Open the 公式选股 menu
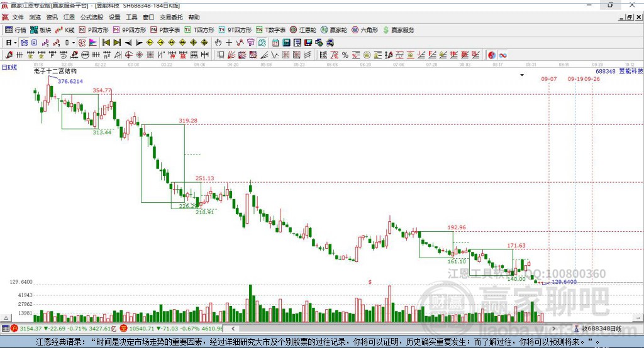Viewport: 644px width, 348px height. [x=92, y=17]
